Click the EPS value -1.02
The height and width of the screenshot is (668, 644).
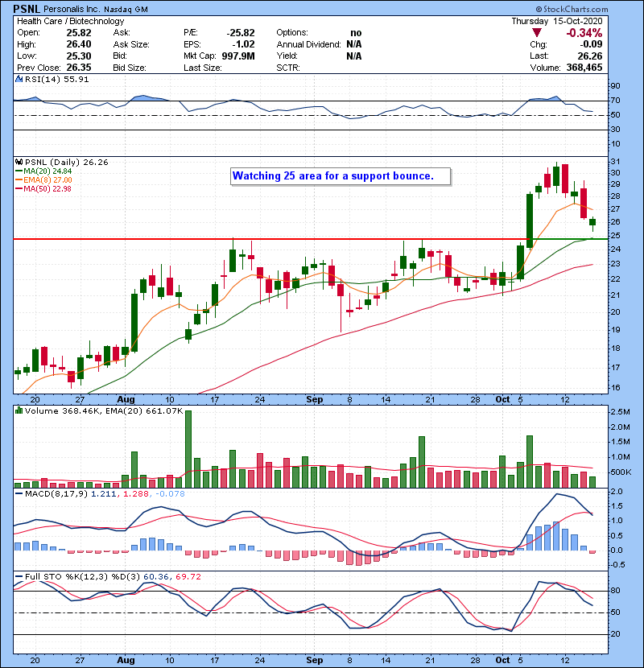point(243,44)
